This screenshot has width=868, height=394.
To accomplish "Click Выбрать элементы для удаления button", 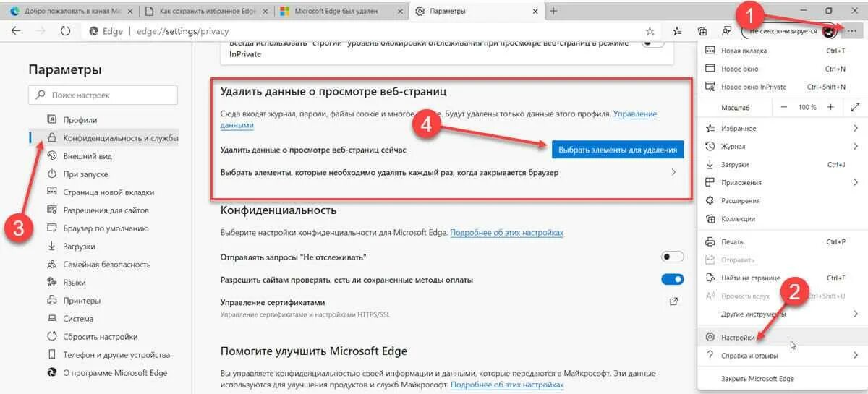I will [617, 150].
